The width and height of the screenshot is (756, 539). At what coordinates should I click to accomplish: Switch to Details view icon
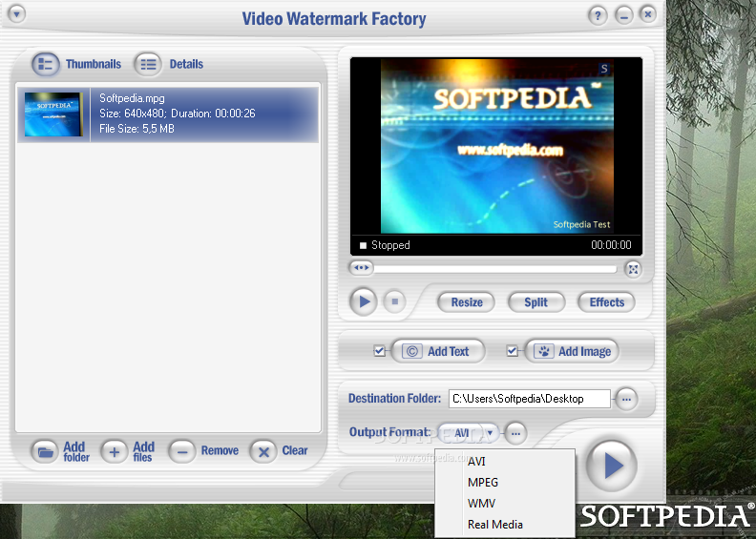tap(148, 64)
